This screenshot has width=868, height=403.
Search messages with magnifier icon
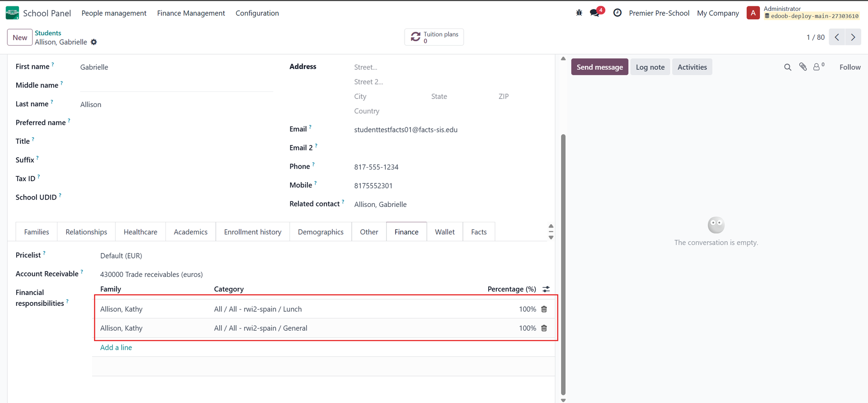[x=788, y=67]
